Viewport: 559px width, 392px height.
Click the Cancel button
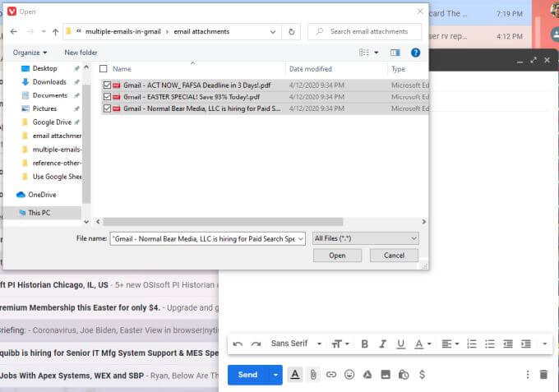tap(394, 256)
